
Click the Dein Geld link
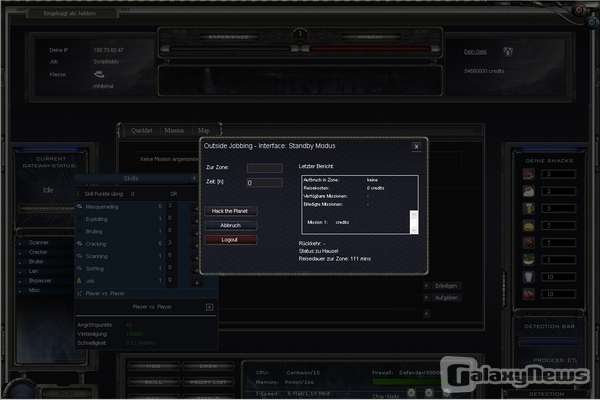pos(475,52)
